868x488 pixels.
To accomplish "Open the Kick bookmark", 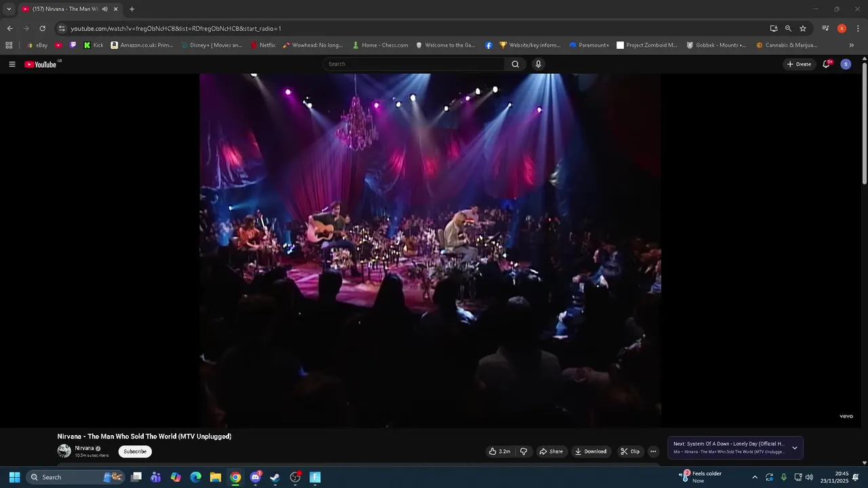I will tap(94, 45).
